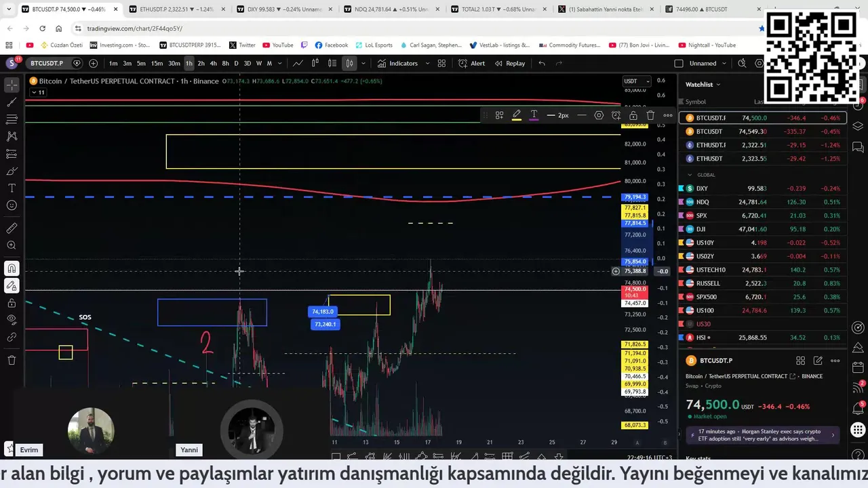Select the 15m timeframe

pyautogui.click(x=157, y=63)
